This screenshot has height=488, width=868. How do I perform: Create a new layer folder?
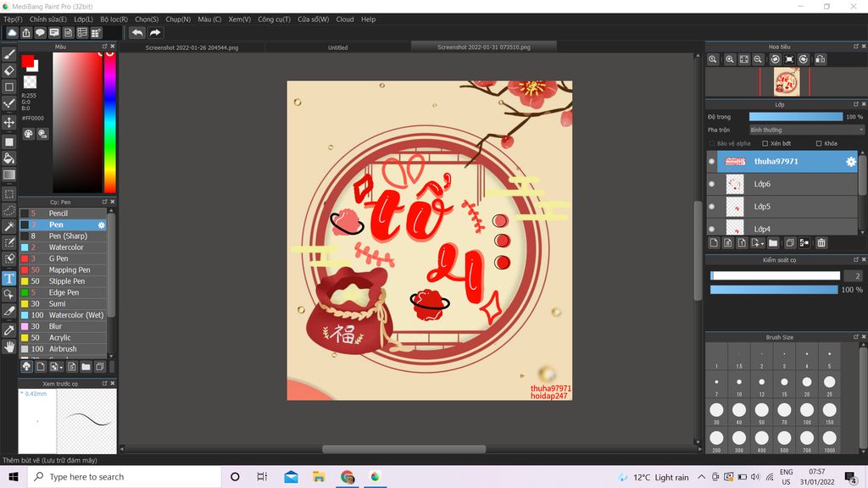point(773,243)
